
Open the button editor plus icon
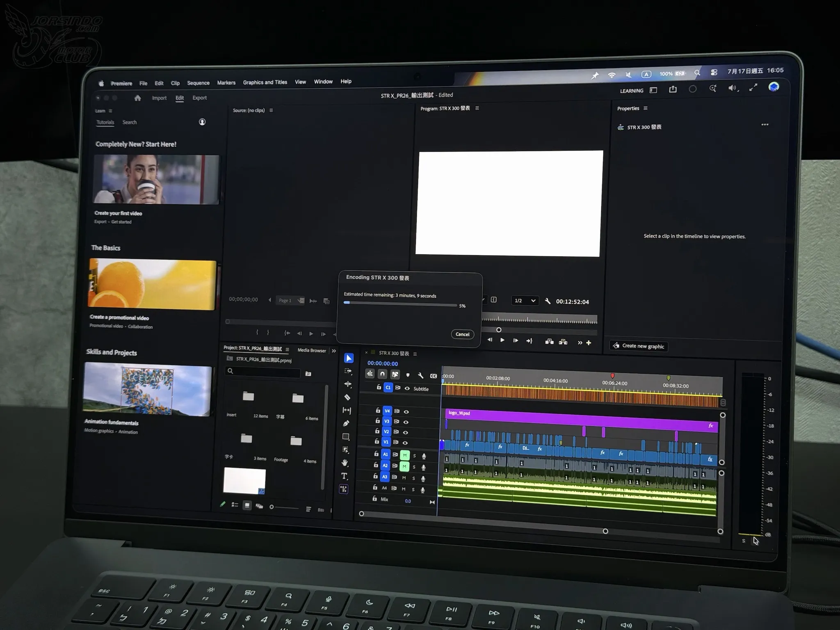[x=589, y=343]
